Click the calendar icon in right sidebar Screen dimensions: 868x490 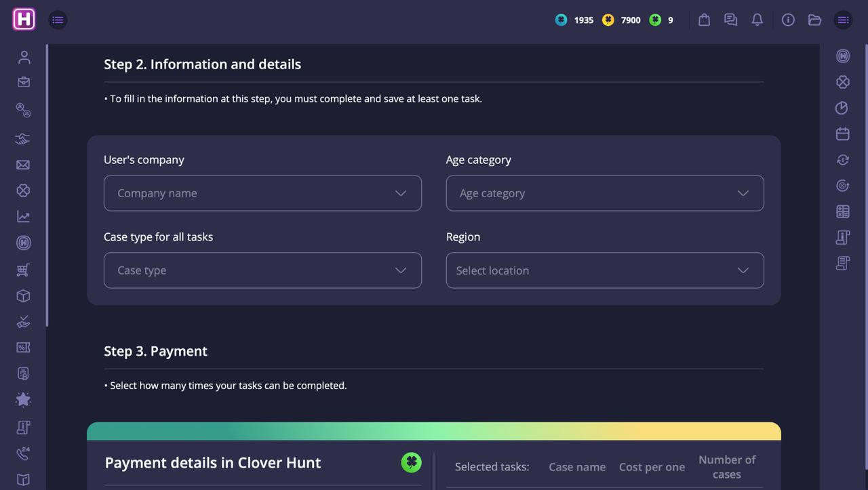(x=842, y=134)
